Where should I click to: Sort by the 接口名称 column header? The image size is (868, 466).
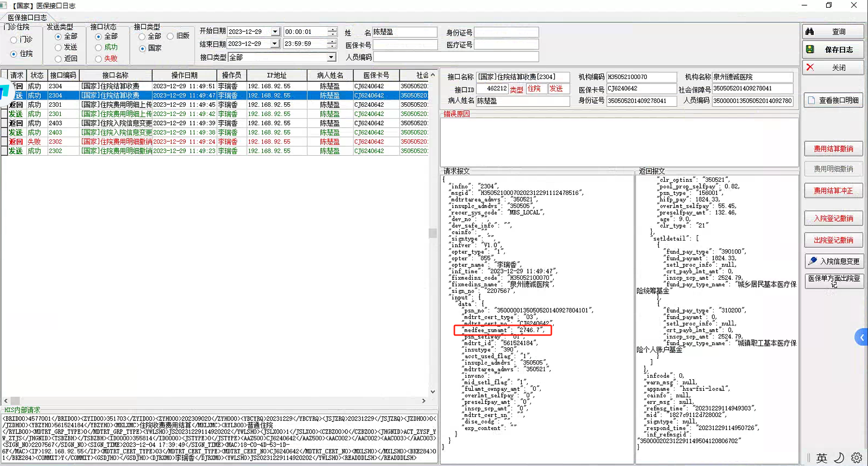tap(115, 75)
